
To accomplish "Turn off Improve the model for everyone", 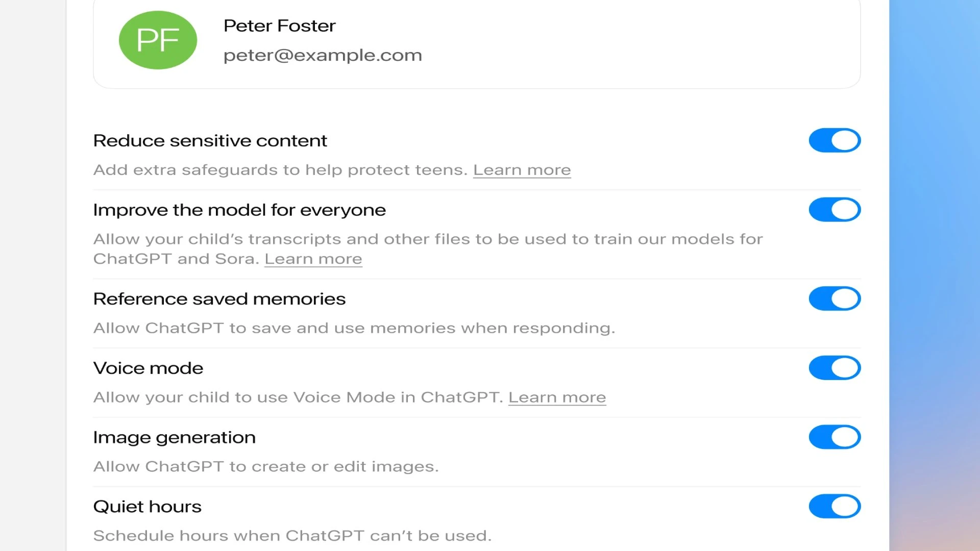I will 835,210.
